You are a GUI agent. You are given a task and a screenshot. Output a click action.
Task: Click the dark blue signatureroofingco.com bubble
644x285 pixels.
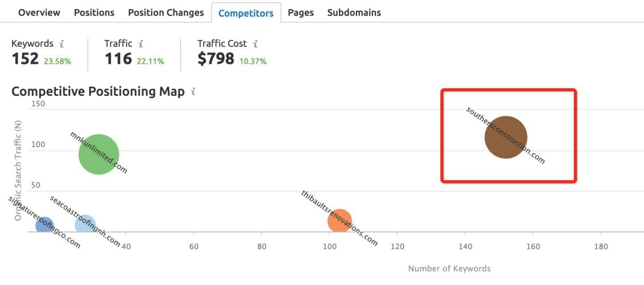(44, 225)
